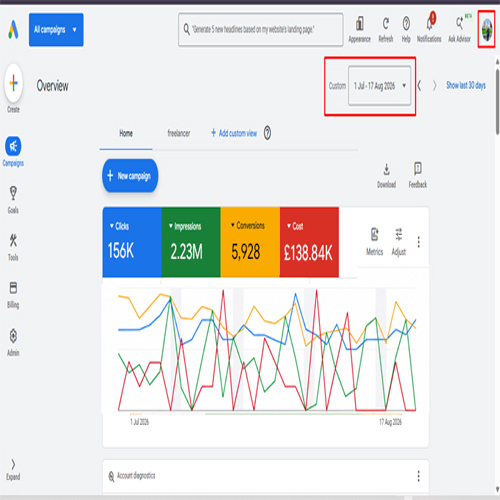The width and height of the screenshot is (500, 500).
Task: Go to next date range arrow
Action: [434, 86]
